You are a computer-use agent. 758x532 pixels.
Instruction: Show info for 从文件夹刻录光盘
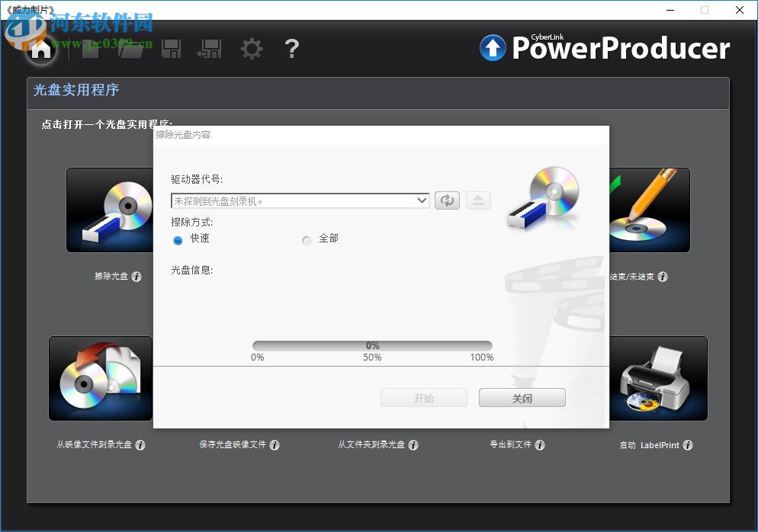[413, 445]
